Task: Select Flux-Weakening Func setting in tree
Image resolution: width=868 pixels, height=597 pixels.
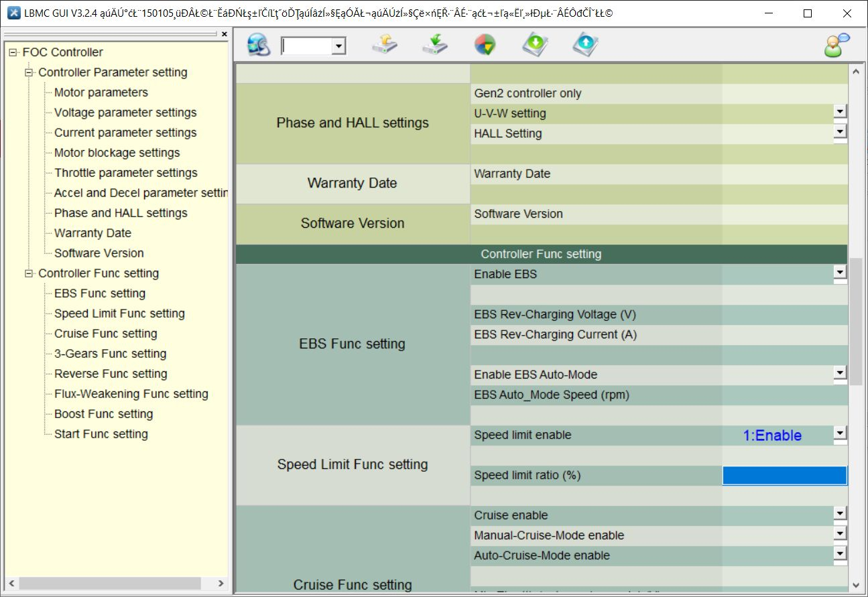Action: (x=131, y=394)
